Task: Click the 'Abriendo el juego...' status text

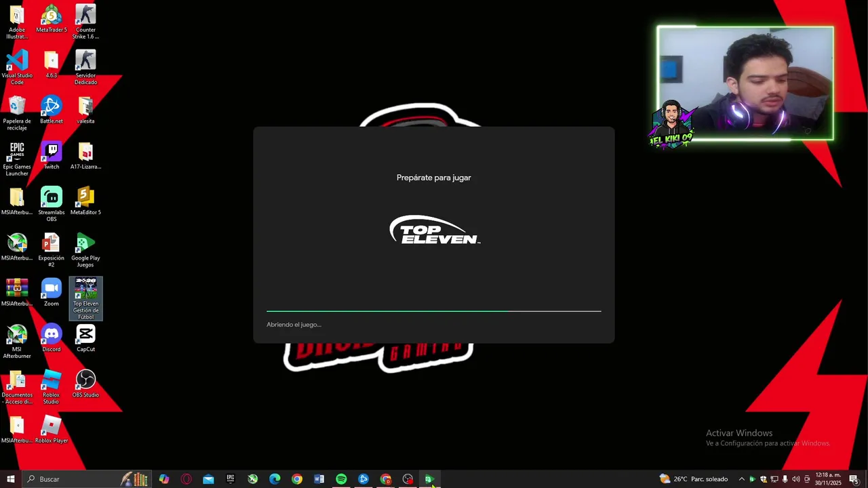Action: pos(294,325)
